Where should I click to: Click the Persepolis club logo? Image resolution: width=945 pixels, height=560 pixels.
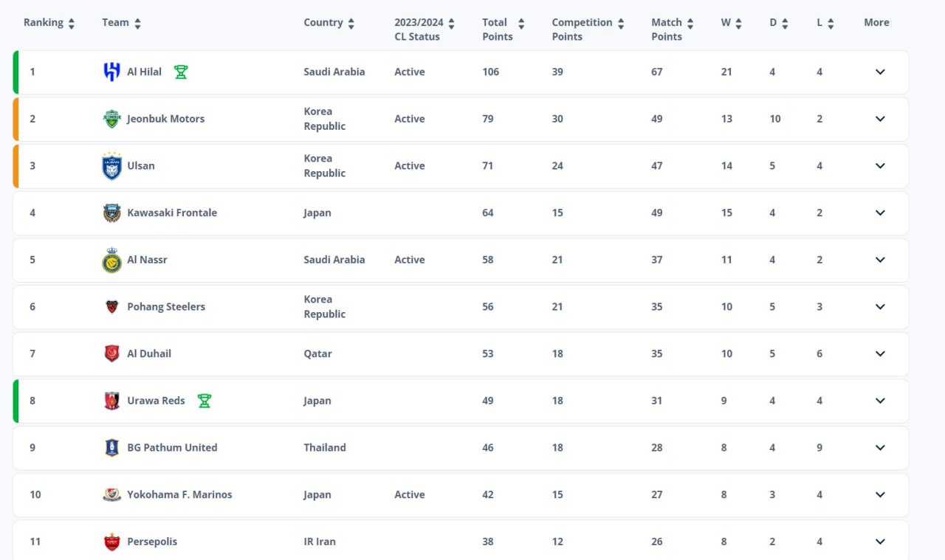111,542
